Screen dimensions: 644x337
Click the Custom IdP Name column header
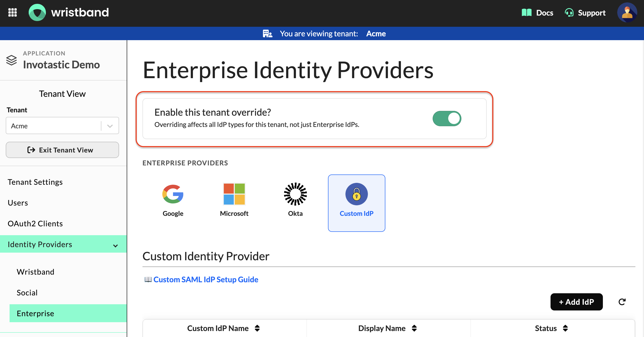(218, 328)
